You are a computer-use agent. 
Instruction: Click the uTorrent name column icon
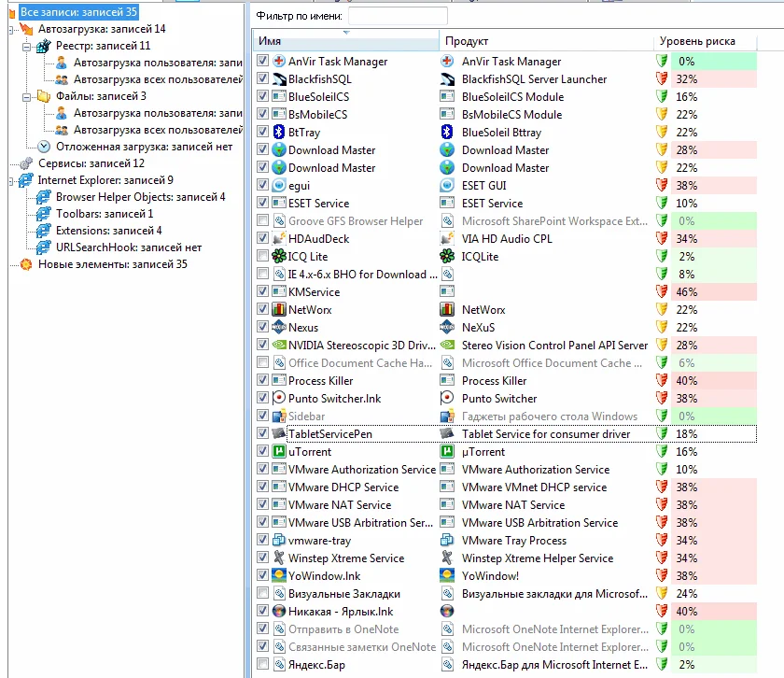click(278, 451)
